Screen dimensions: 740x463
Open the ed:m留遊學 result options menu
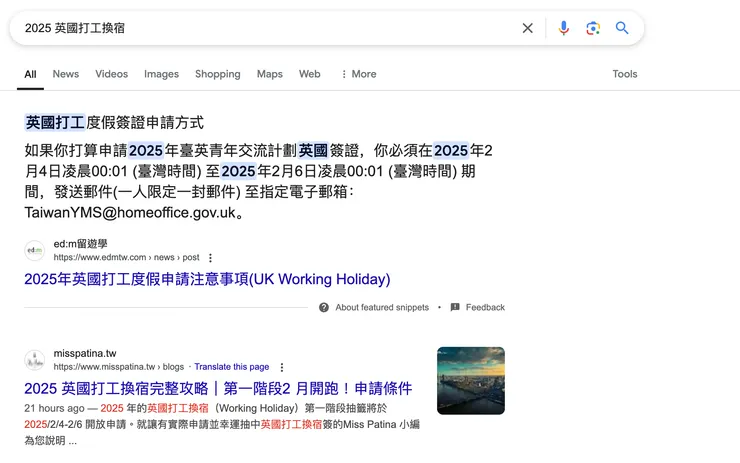(x=210, y=258)
